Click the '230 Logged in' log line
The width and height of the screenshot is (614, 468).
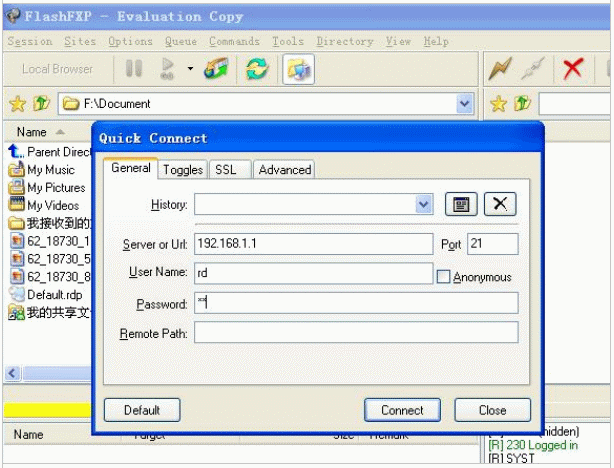(533, 445)
